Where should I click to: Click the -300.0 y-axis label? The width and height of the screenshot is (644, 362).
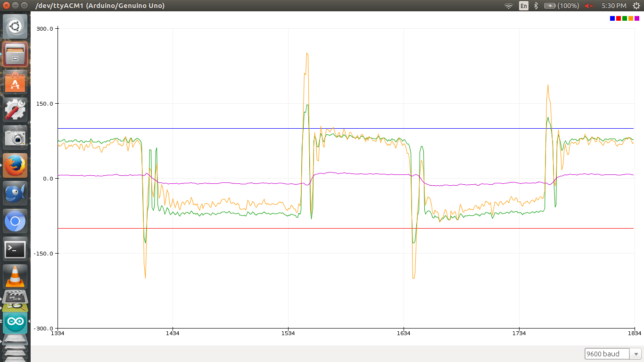coord(44,329)
